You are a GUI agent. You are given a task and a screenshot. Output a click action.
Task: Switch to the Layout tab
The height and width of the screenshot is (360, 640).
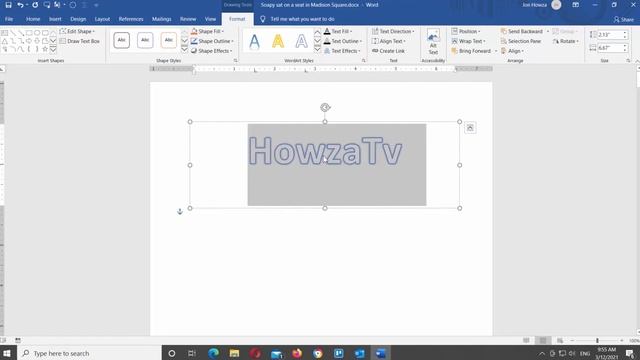(102, 19)
